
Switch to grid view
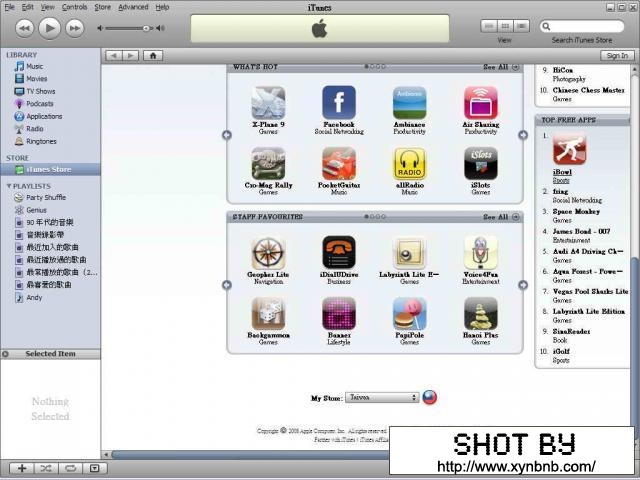505,26
